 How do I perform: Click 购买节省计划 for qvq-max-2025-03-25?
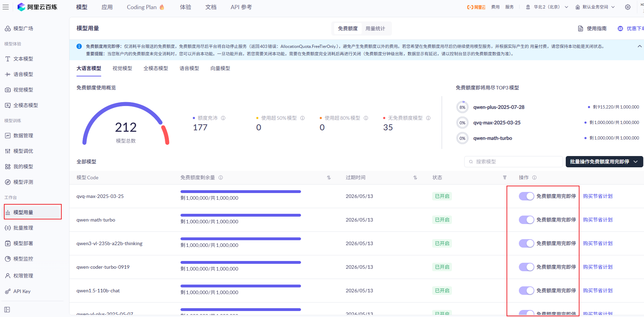coord(598,196)
